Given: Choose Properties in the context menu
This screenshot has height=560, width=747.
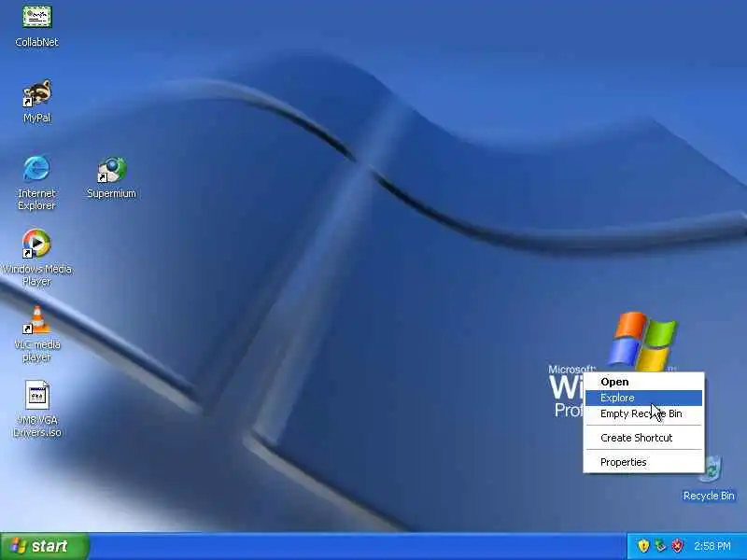Looking at the screenshot, I should [643, 462].
